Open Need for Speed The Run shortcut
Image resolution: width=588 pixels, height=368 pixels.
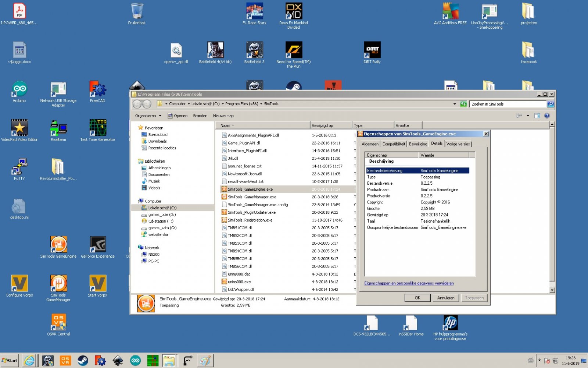[x=293, y=54]
